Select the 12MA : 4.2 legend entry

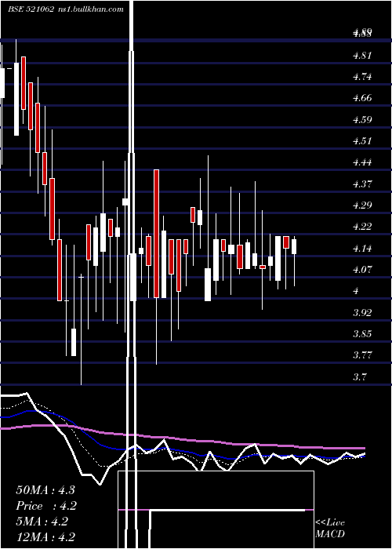pos(45,536)
